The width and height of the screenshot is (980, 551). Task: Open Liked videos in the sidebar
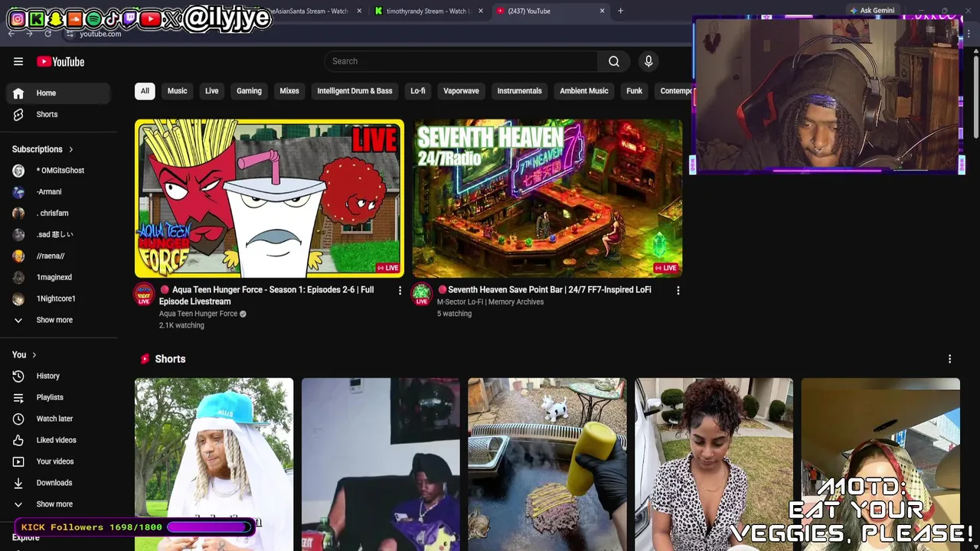click(59, 440)
